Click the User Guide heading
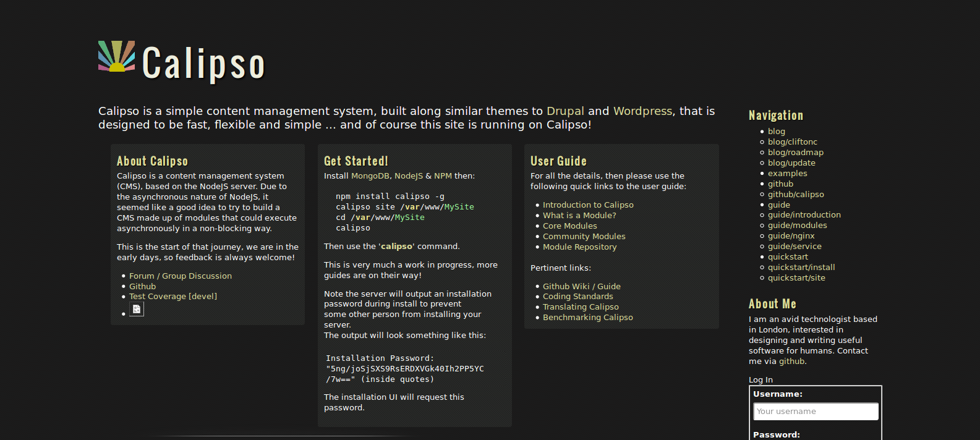 (x=558, y=161)
